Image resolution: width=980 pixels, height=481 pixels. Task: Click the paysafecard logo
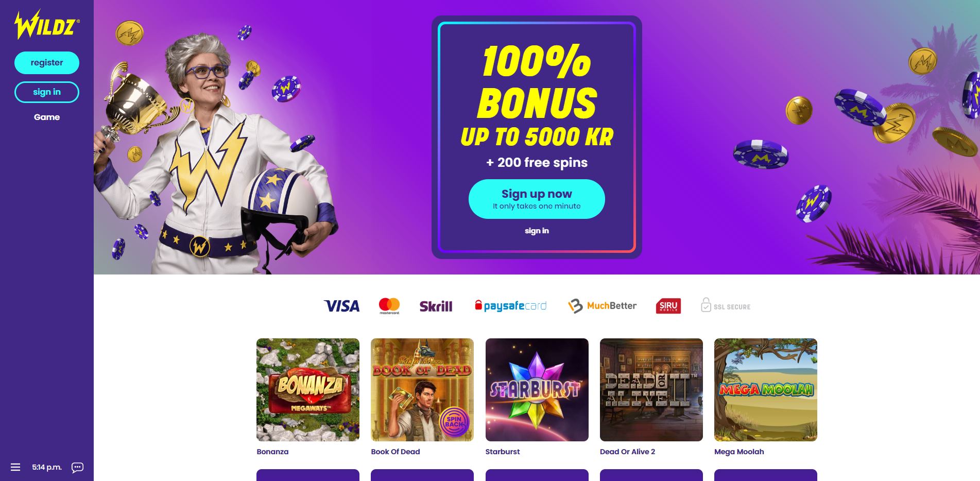pyautogui.click(x=510, y=306)
